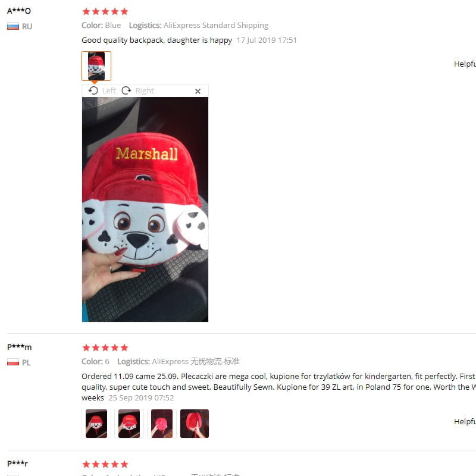Click reviewer name P***m
476x476 pixels.
[20, 347]
